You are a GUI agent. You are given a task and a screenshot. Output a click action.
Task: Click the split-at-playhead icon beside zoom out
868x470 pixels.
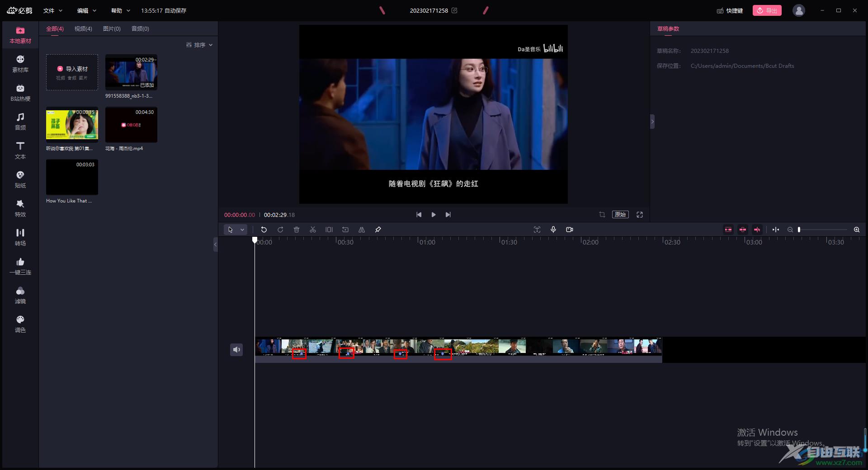pos(776,230)
